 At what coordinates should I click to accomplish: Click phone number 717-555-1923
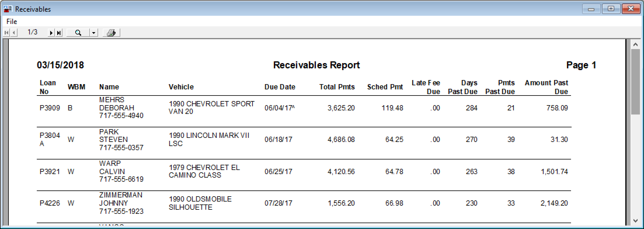[x=121, y=211]
